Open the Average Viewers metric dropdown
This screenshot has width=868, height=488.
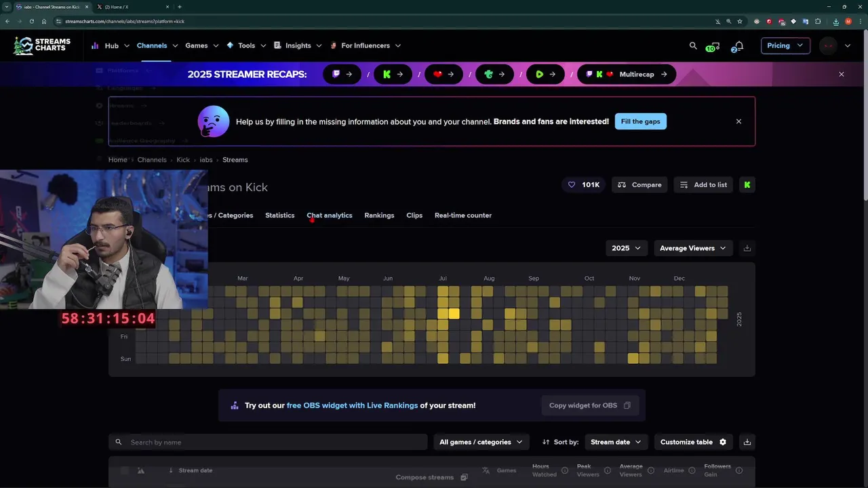(x=694, y=248)
